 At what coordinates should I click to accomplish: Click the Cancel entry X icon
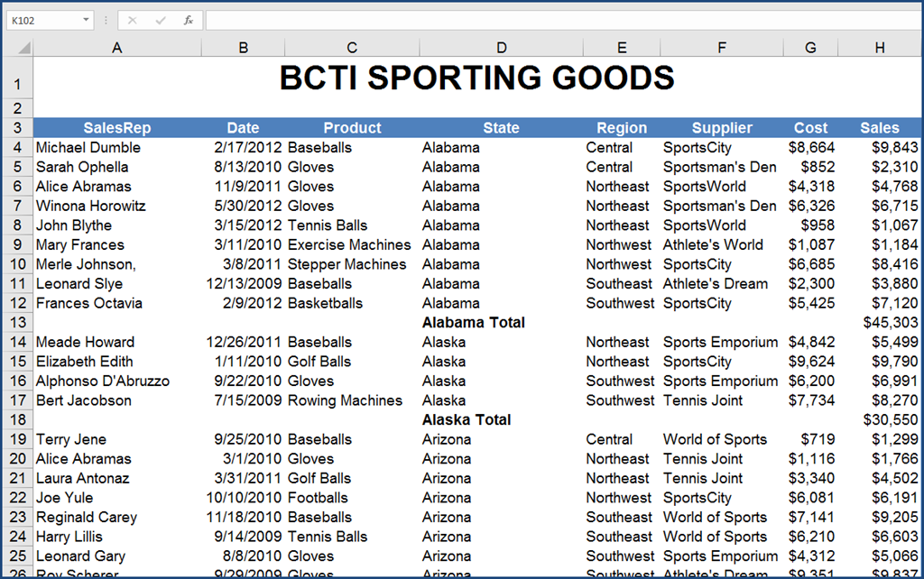tap(132, 20)
